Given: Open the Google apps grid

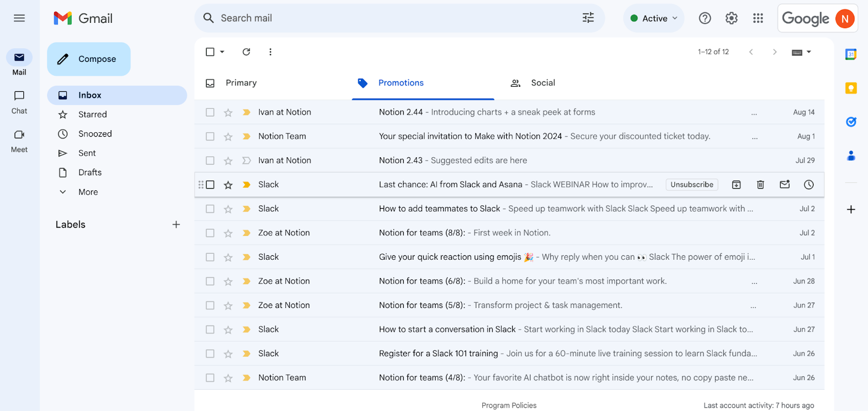Looking at the screenshot, I should [758, 18].
